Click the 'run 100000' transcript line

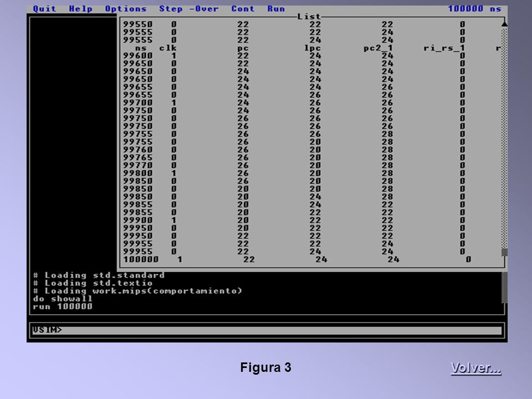63,306
